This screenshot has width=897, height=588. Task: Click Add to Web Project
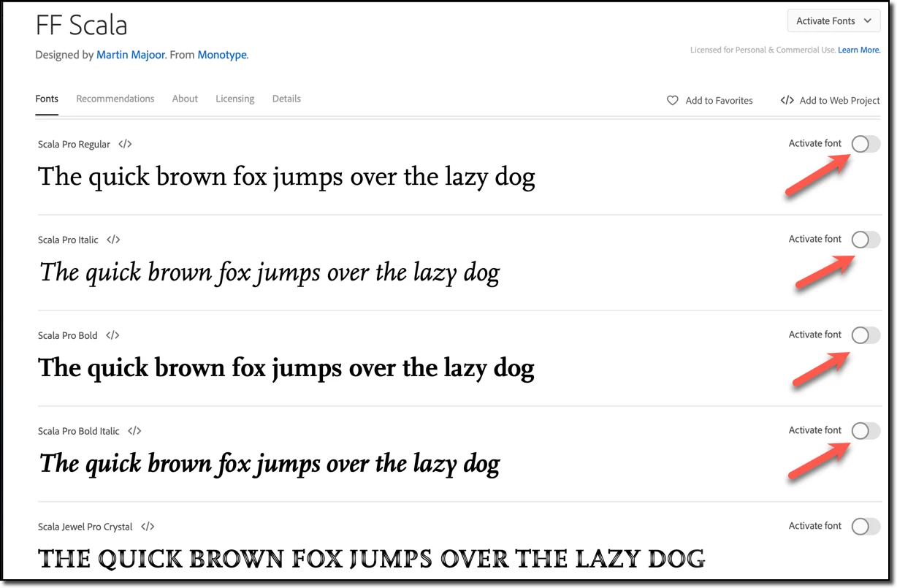[830, 101]
